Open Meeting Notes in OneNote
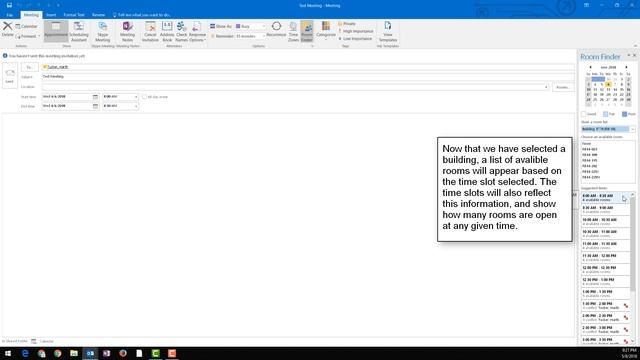Viewport: 640px width, 360px height. (127, 31)
